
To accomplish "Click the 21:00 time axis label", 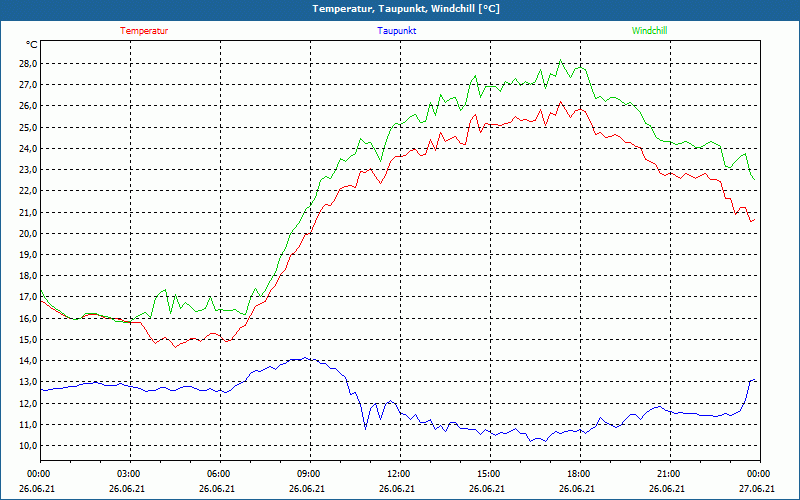I will click(x=670, y=473).
